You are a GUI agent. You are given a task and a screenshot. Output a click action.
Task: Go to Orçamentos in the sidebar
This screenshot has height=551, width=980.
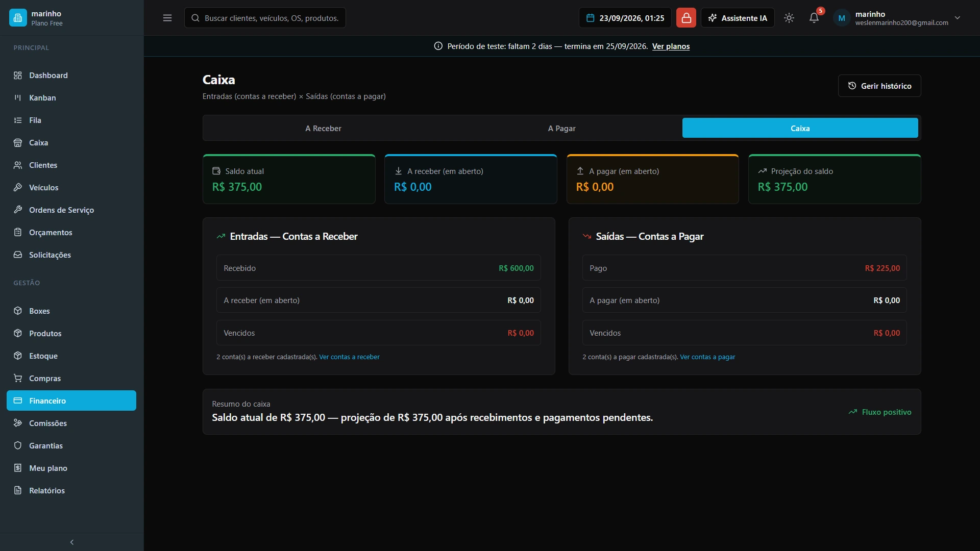tap(71, 233)
